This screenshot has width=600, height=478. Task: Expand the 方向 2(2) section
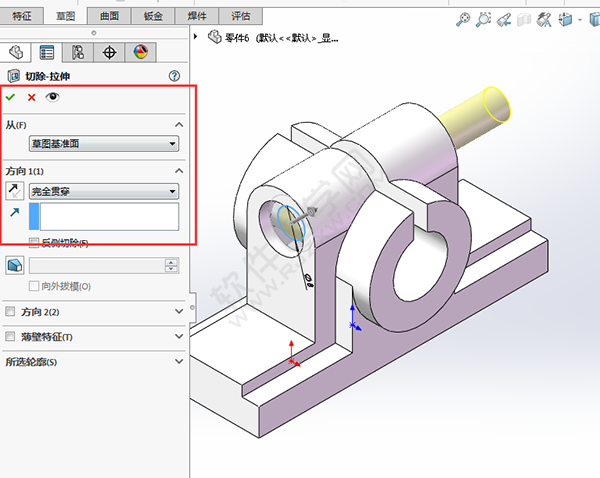tap(179, 312)
